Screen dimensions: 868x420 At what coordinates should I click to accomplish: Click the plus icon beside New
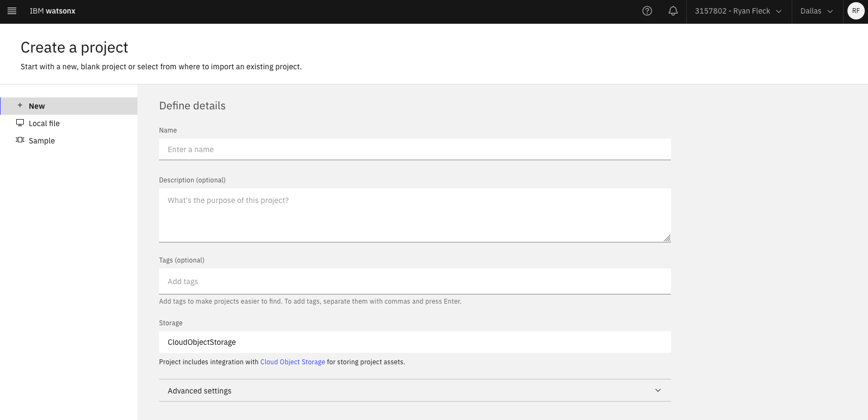click(20, 106)
